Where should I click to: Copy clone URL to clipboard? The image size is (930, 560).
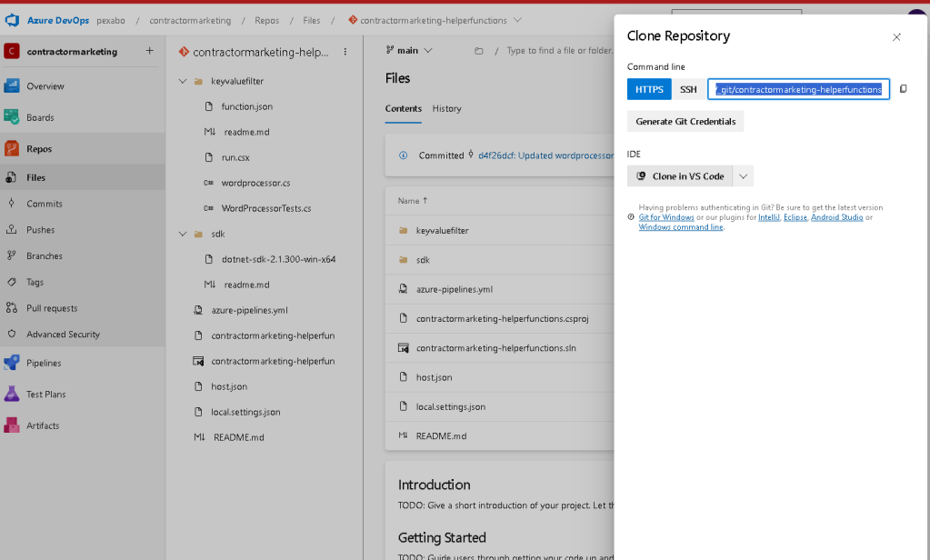[x=903, y=89]
